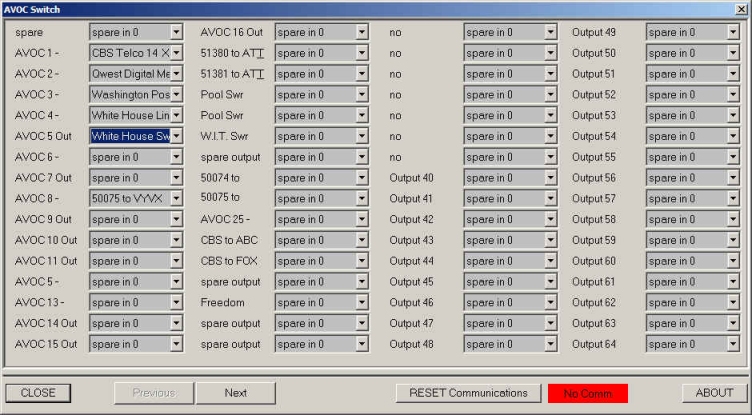Click the 'Output 61' label
Image resolution: width=752 pixels, height=415 pixels.
coord(594,282)
